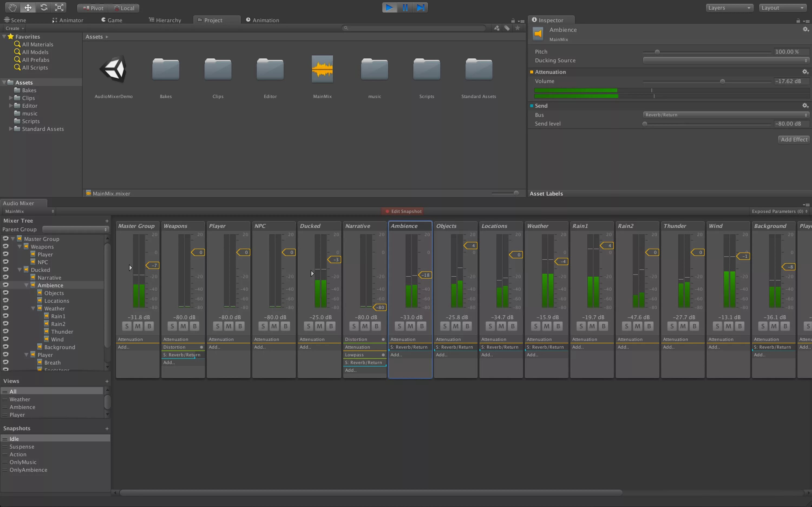This screenshot has height=507, width=812.
Task: Open the Layers dropdown
Action: (729, 8)
